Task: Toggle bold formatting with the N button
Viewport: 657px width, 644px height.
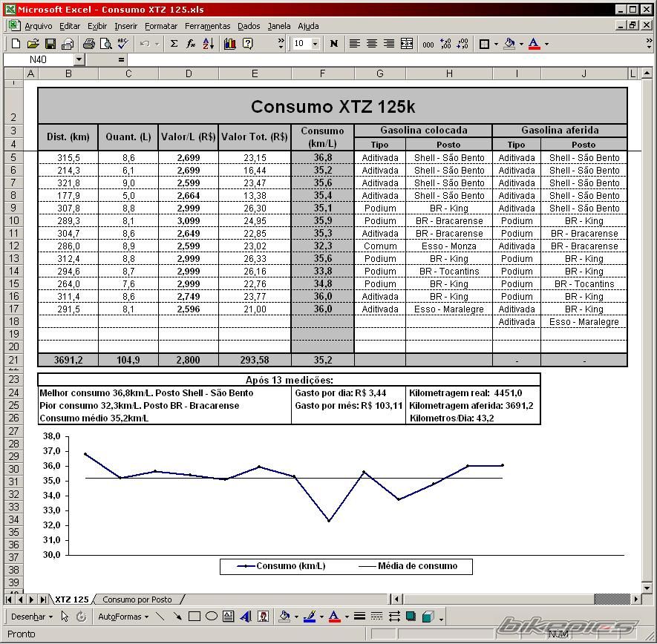Action: click(334, 44)
